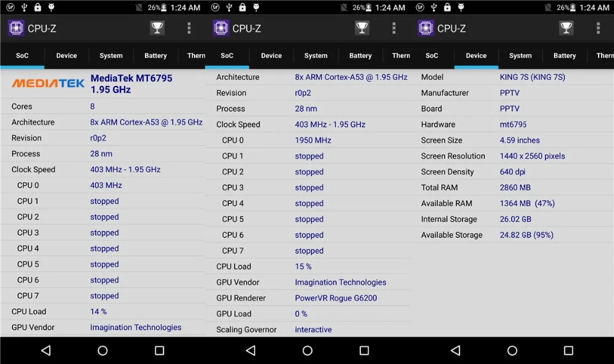Open the Battery tab in the right screen
Image resolution: width=614 pixels, height=364 pixels.
(x=565, y=56)
